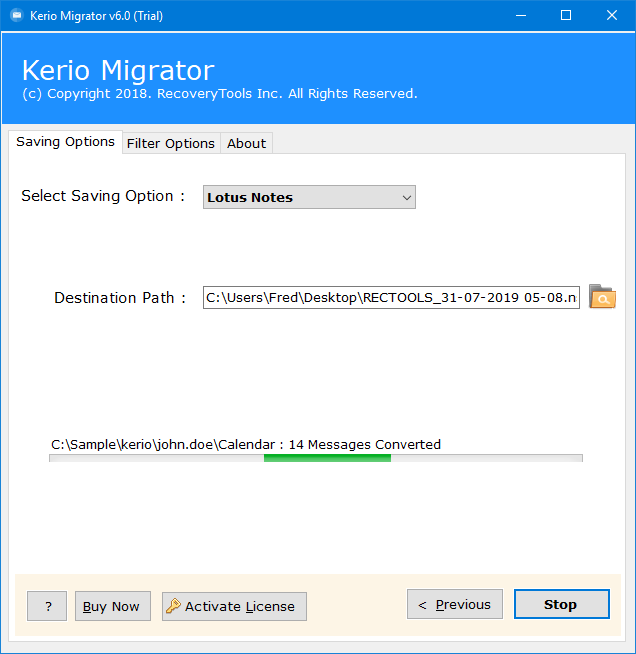Select the Saving Options tab
636x654 pixels.
[x=65, y=142]
